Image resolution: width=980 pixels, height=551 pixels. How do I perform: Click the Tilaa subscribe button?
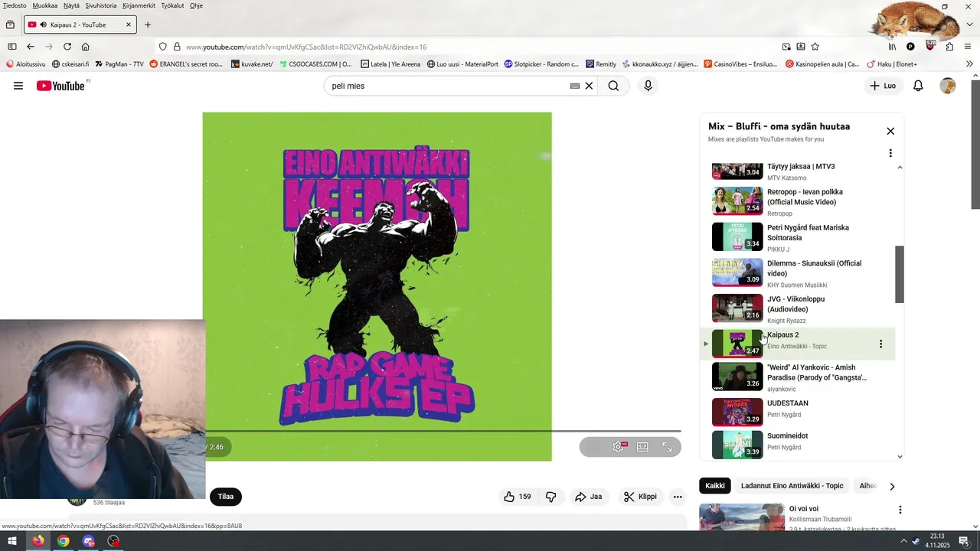226,497
